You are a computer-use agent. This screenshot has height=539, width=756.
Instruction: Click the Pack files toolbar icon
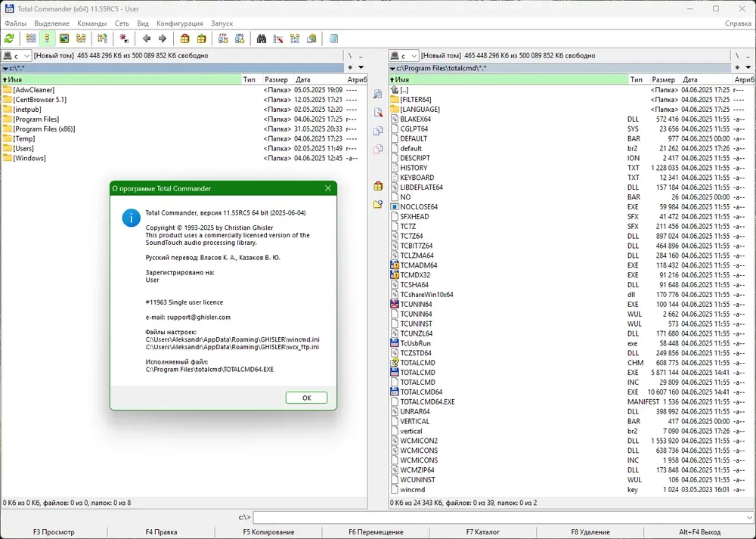click(184, 39)
